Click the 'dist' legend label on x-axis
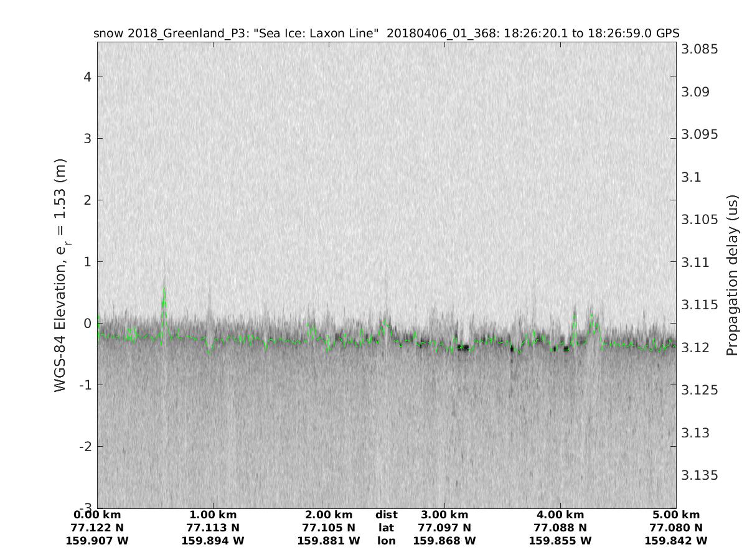The width and height of the screenshot is (747, 560). (386, 515)
